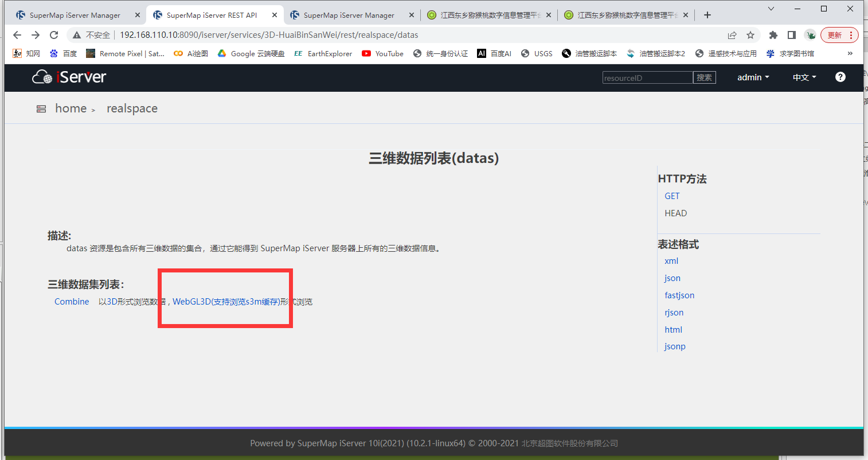Click the iServer help question mark icon
This screenshot has width=868, height=460.
coord(840,77)
